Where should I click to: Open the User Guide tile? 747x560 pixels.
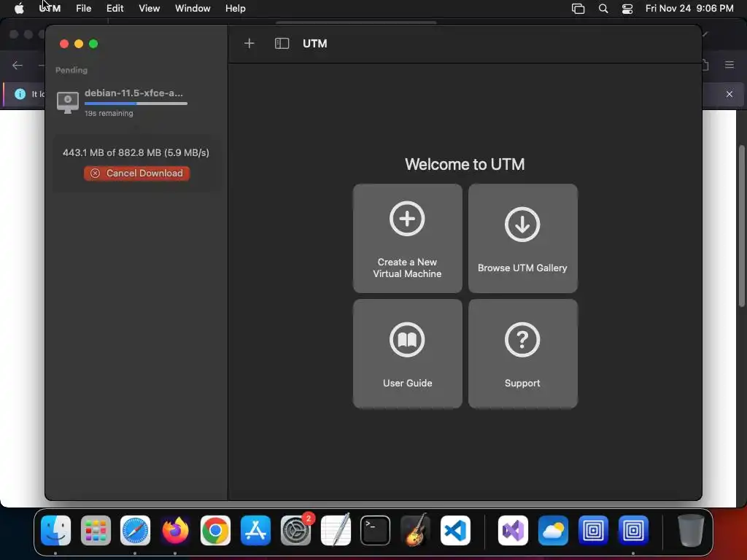(x=407, y=354)
